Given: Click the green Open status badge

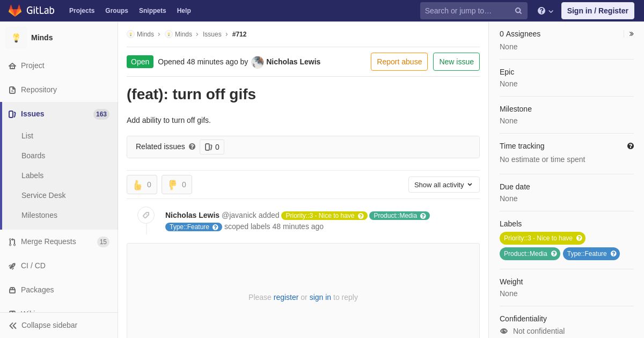Looking at the screenshot, I should (x=140, y=62).
